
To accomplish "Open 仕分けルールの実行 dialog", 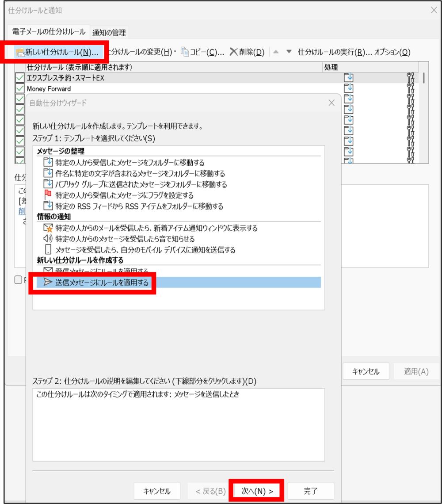I will click(x=335, y=52).
